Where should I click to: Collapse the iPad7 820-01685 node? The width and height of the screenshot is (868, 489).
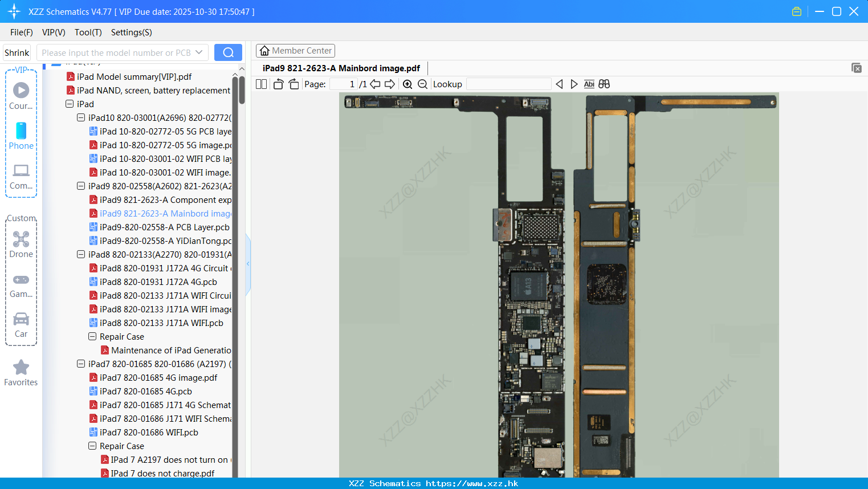[x=81, y=364]
